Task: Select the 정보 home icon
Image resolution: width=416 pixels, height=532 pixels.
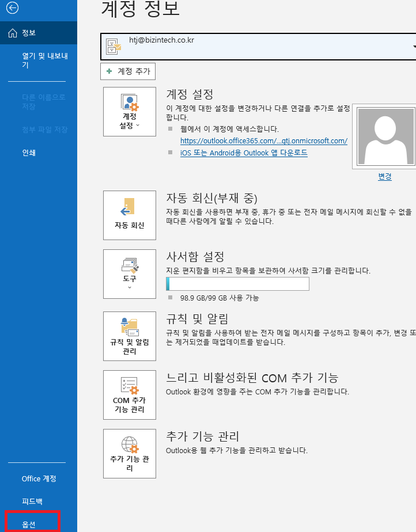Action: 13,33
